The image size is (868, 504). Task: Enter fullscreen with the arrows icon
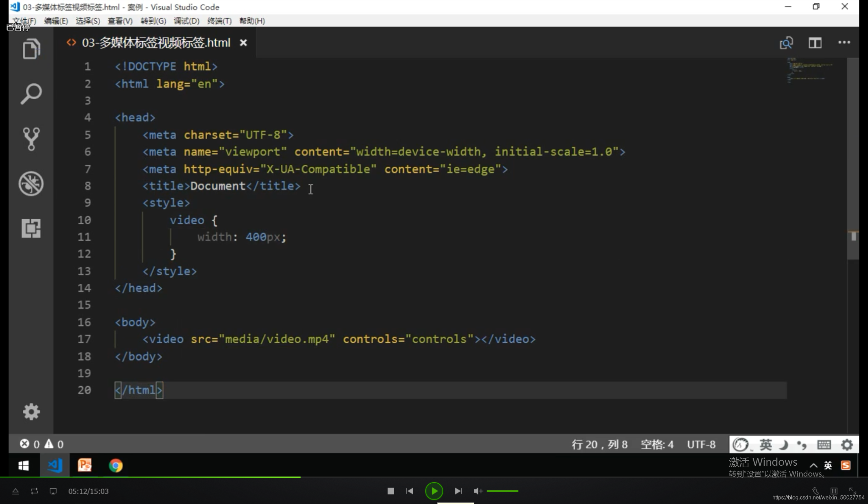pos(852,490)
